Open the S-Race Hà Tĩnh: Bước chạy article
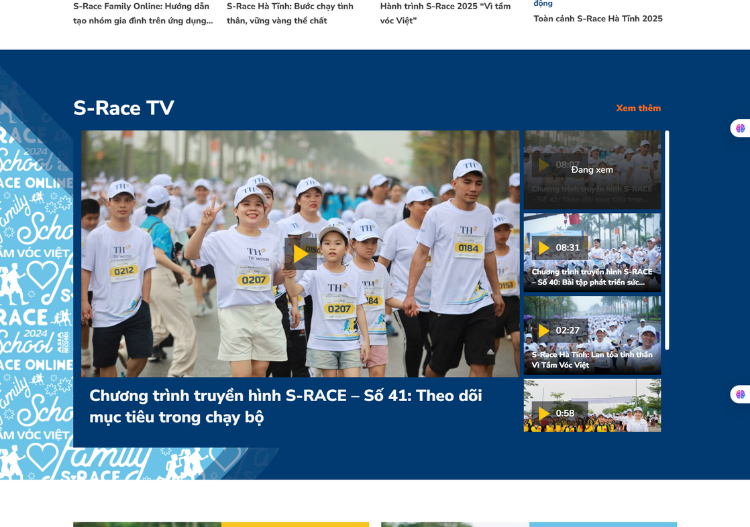Screen dimensions: 750x527 (x=290, y=13)
